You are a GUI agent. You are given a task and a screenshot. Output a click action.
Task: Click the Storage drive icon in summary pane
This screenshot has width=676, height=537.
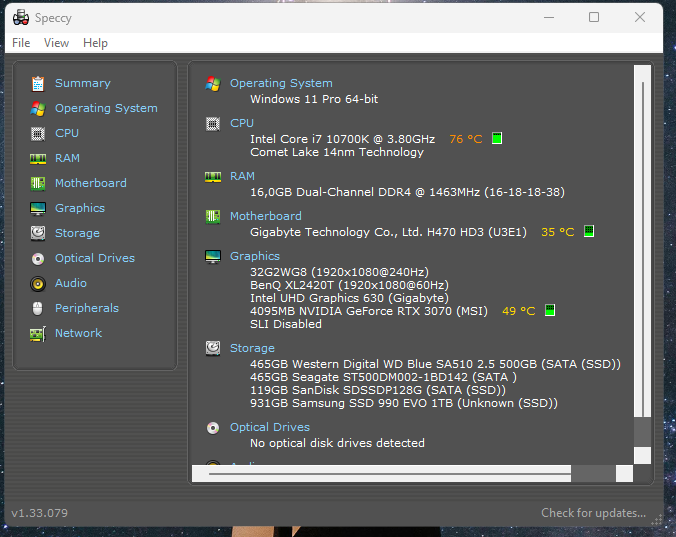[x=213, y=348]
